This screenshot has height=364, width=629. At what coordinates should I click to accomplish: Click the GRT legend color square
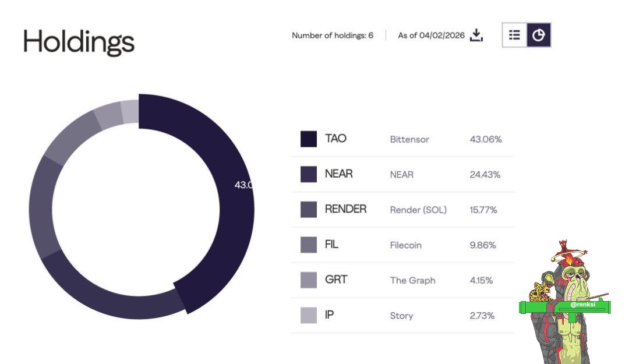309,280
